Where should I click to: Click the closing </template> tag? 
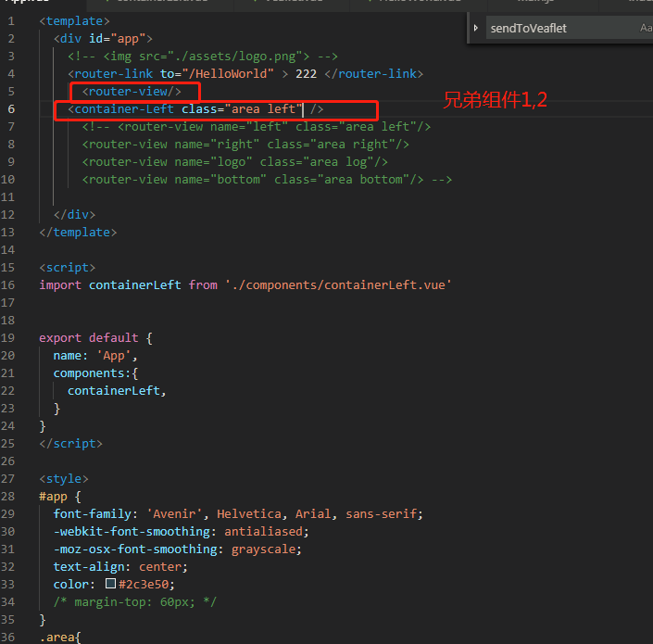point(78,233)
